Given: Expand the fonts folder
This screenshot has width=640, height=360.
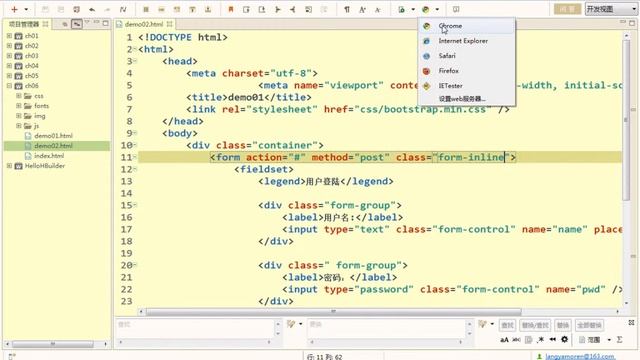Looking at the screenshot, I should click(19, 106).
